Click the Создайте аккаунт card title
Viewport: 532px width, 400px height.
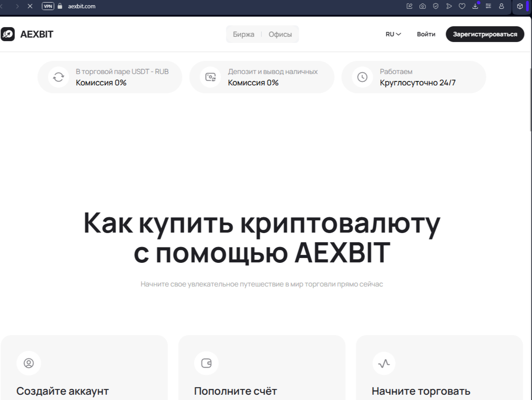tap(63, 391)
